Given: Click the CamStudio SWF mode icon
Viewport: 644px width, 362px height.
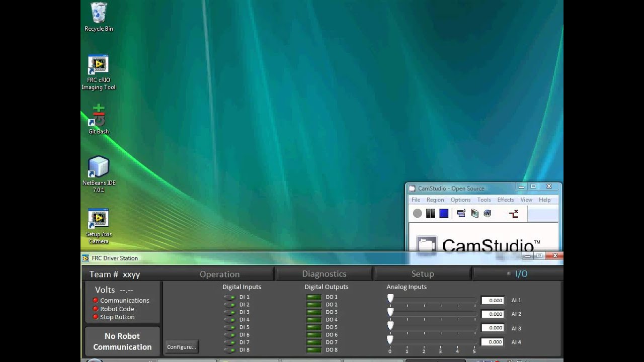Looking at the screenshot, I should coord(487,214).
